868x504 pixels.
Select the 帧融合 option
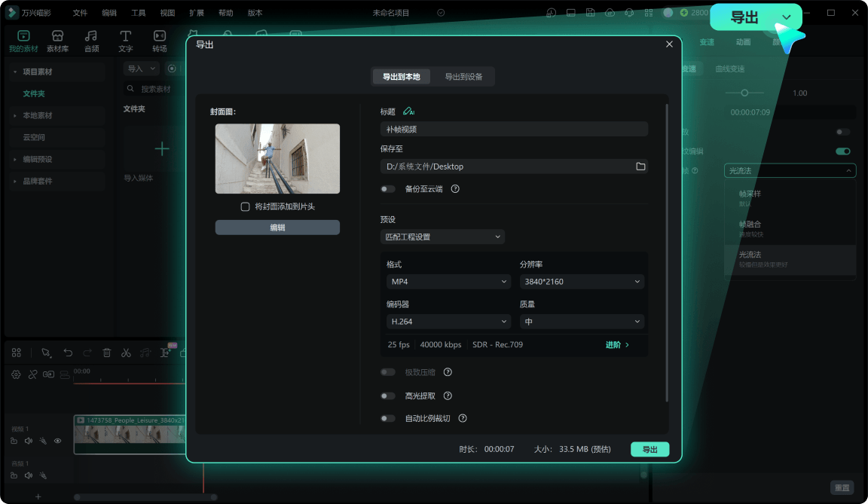tap(790, 228)
